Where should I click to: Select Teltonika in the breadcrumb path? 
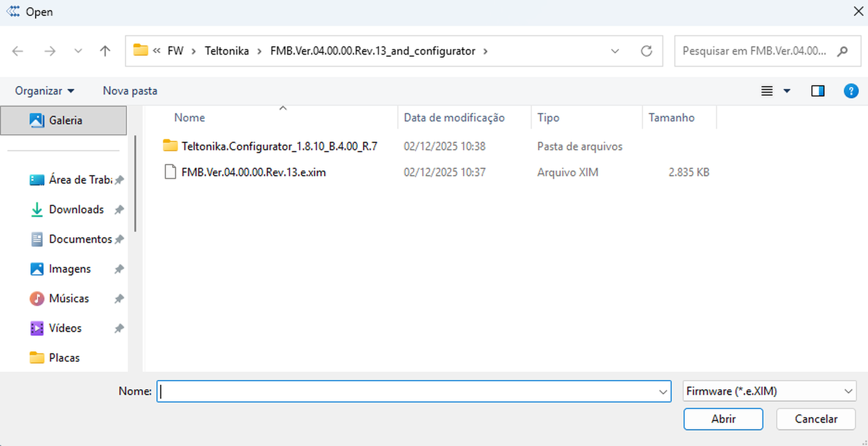[227, 51]
